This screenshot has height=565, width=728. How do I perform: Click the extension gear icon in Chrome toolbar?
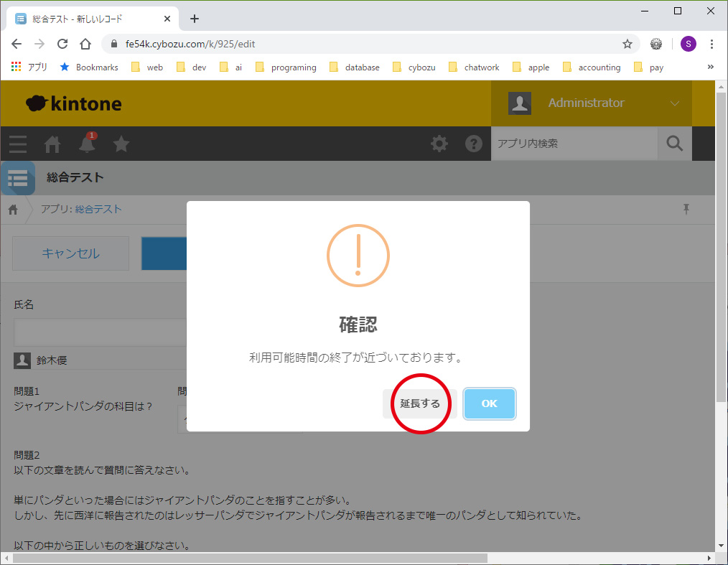tap(656, 44)
